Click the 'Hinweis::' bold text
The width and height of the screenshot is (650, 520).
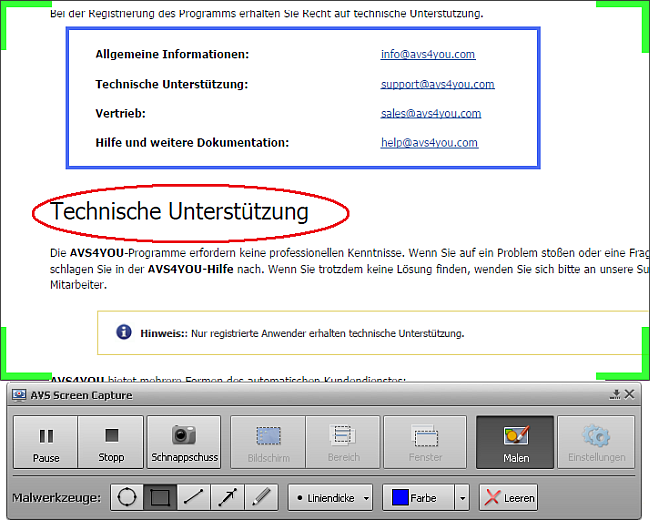pyautogui.click(x=164, y=333)
